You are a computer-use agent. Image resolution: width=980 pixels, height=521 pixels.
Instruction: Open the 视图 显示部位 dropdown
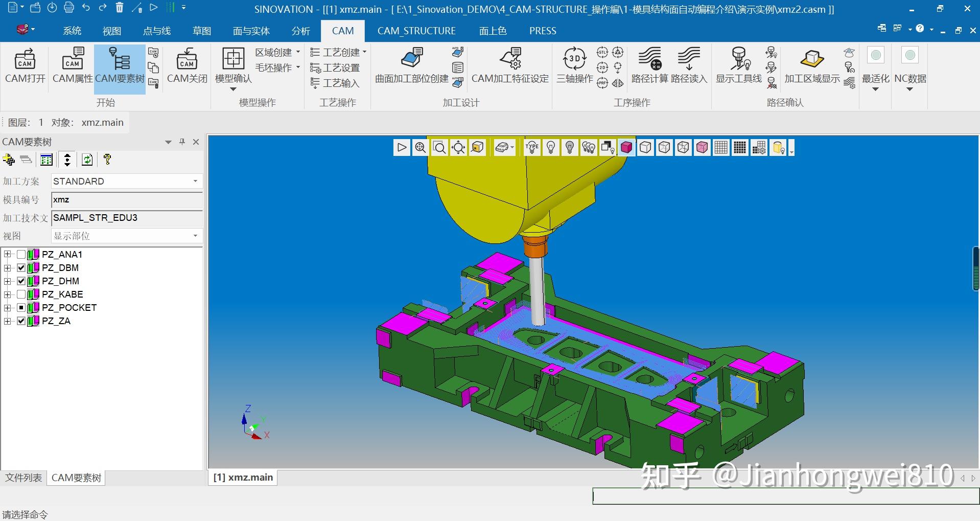click(195, 236)
